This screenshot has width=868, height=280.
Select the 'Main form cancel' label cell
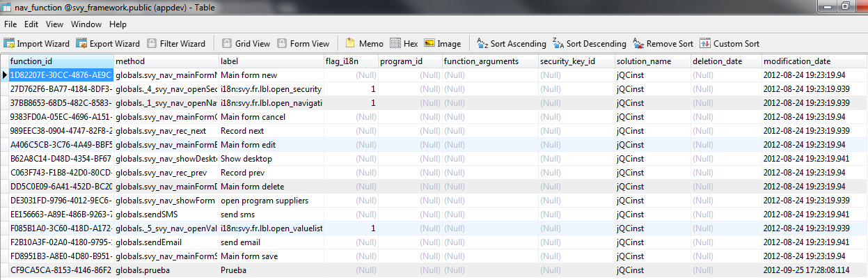coord(271,117)
